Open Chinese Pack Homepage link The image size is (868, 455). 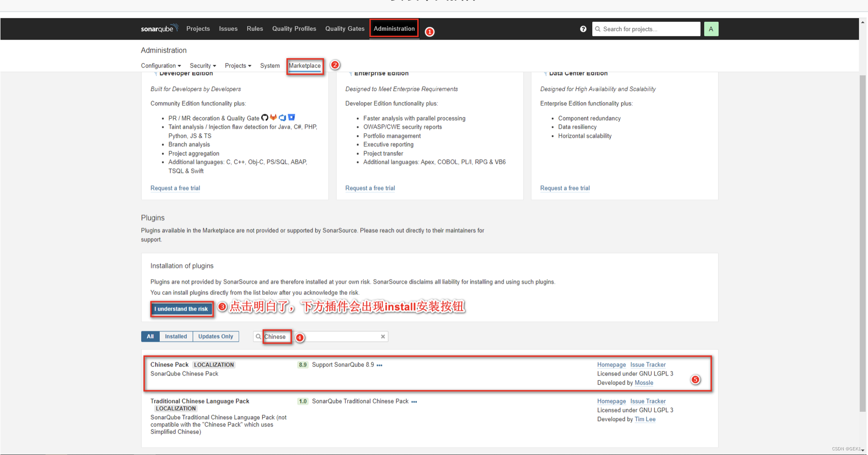click(611, 365)
